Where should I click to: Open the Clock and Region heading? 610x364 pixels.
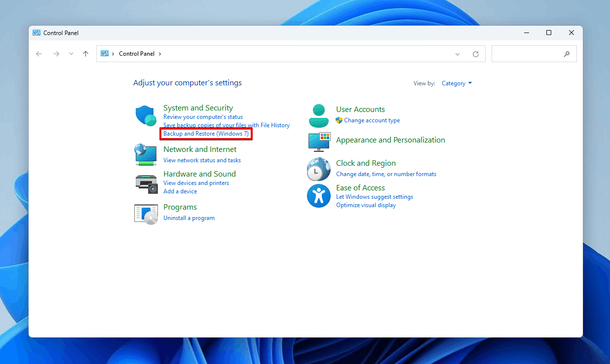[366, 163]
